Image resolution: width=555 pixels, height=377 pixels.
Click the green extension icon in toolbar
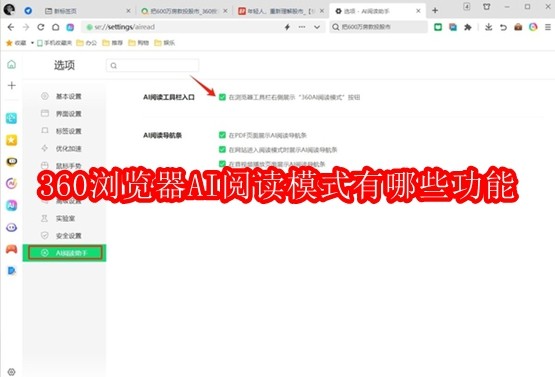click(438, 27)
